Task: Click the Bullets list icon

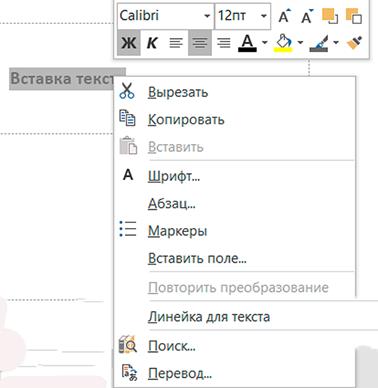Action: click(128, 229)
